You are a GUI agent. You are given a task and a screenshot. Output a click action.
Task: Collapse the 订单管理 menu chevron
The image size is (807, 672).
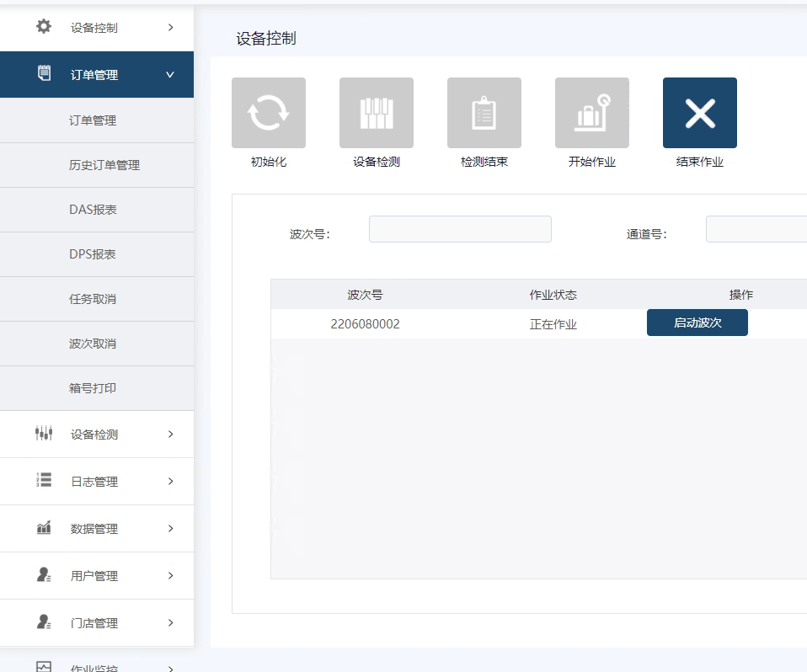pos(170,75)
